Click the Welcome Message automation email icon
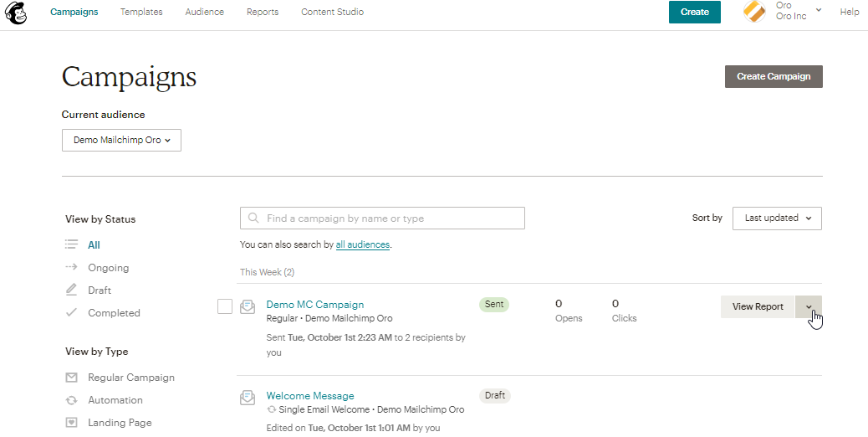 248,398
